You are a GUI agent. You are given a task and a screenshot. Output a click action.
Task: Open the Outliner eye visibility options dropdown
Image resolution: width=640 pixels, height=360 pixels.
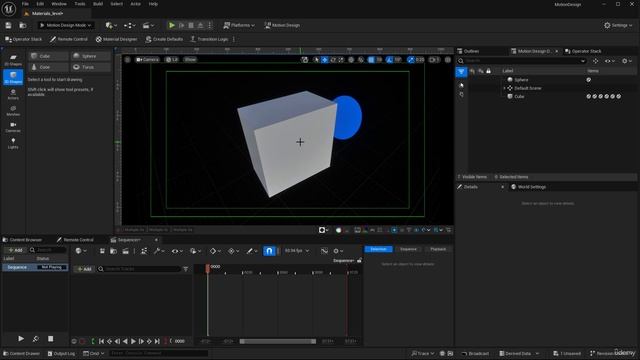[x=610, y=61]
